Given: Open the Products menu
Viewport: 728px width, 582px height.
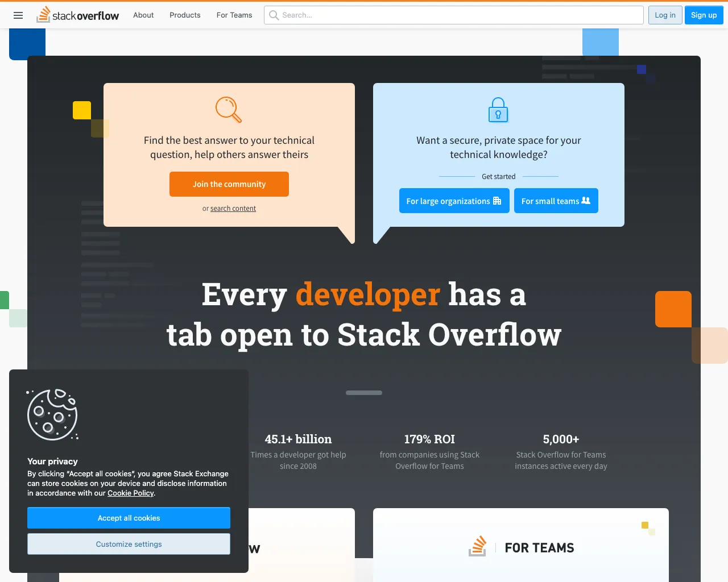Looking at the screenshot, I should coord(184,15).
